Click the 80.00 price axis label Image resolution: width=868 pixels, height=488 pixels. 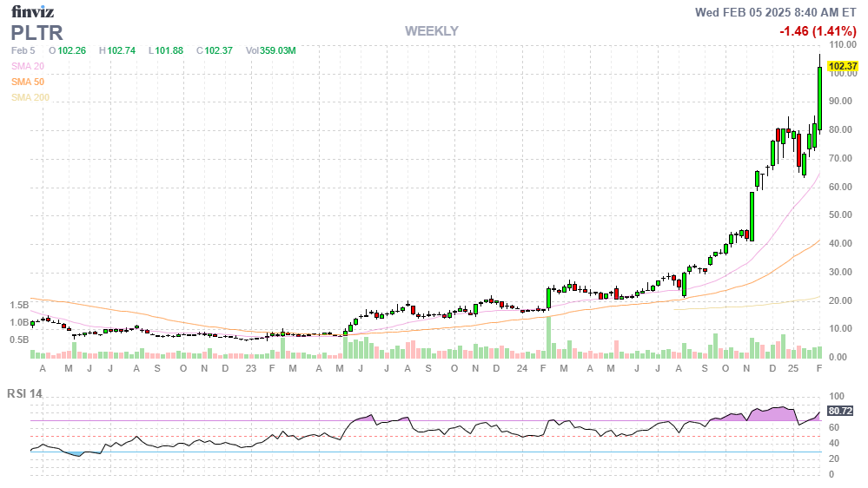pos(840,130)
